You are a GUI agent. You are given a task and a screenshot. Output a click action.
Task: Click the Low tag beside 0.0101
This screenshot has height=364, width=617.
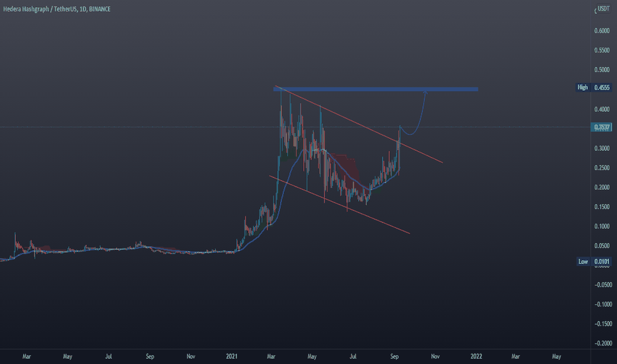click(x=583, y=261)
